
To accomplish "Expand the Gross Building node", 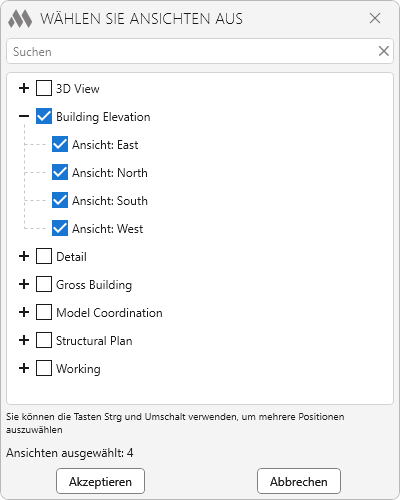I will (24, 284).
